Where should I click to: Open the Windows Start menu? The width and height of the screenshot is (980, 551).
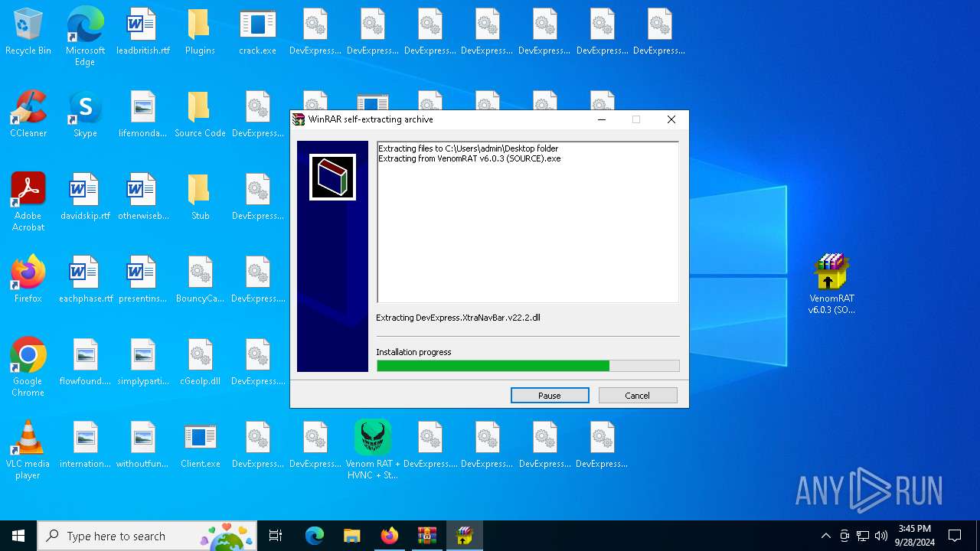point(18,536)
